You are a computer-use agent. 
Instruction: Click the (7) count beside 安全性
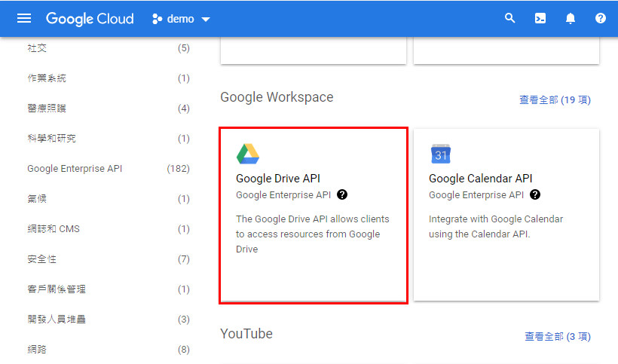click(x=184, y=258)
